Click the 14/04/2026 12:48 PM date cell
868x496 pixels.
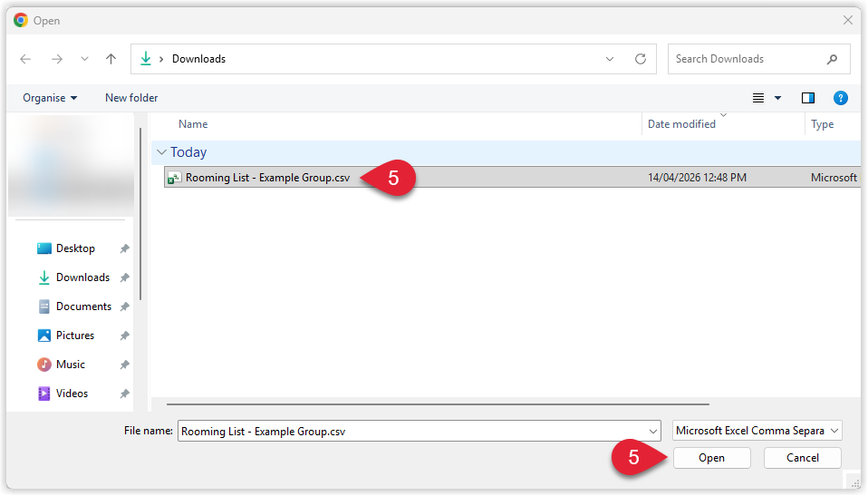pyautogui.click(x=697, y=178)
